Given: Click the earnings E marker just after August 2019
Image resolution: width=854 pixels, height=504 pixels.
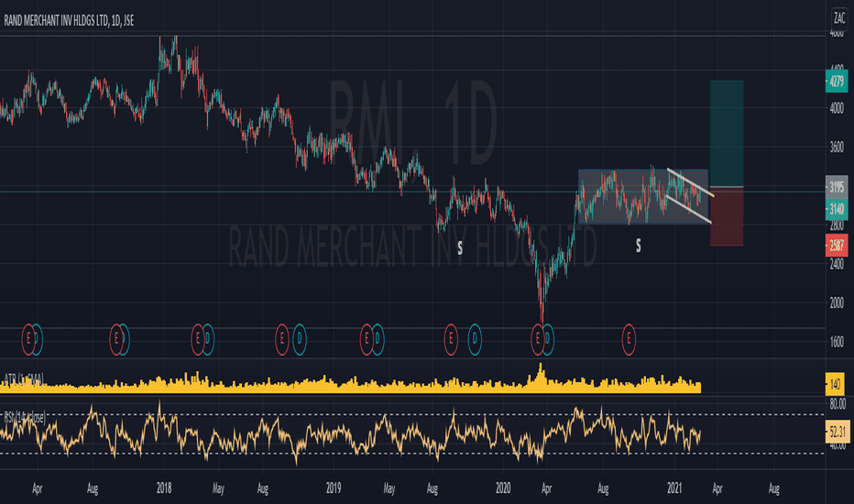Looking at the screenshot, I should [x=451, y=339].
